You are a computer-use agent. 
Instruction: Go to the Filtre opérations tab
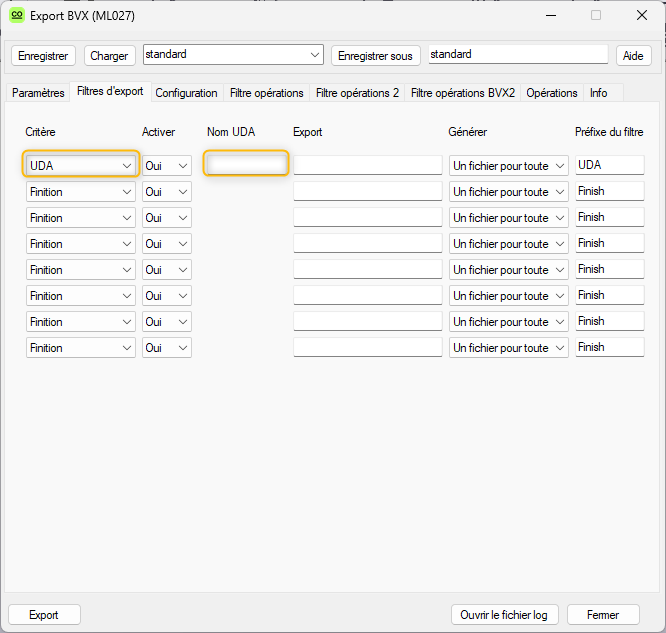point(267,93)
